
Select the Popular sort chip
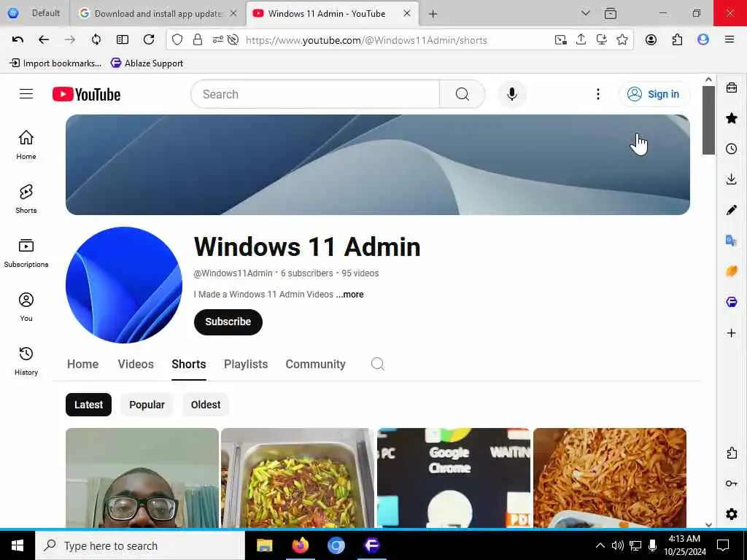(147, 404)
